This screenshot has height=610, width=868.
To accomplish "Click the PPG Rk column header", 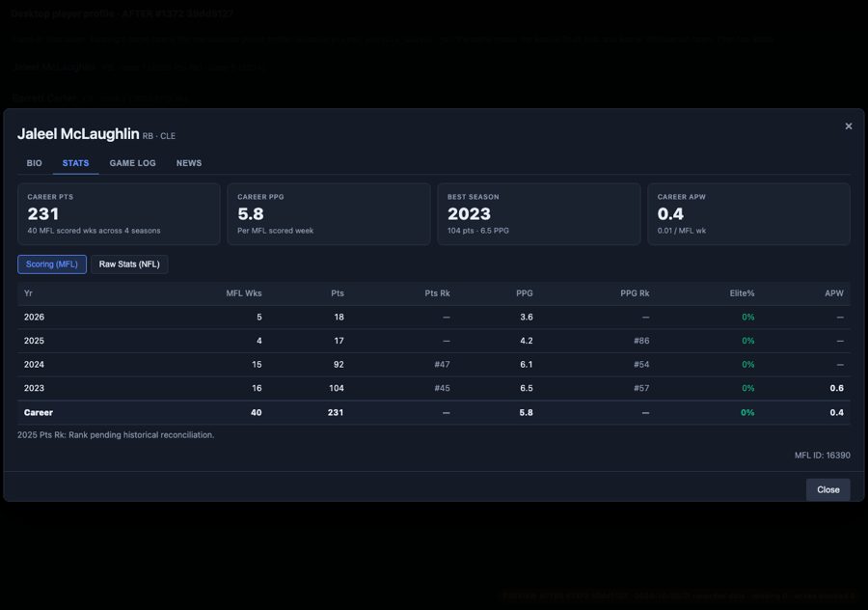I will coord(635,293).
